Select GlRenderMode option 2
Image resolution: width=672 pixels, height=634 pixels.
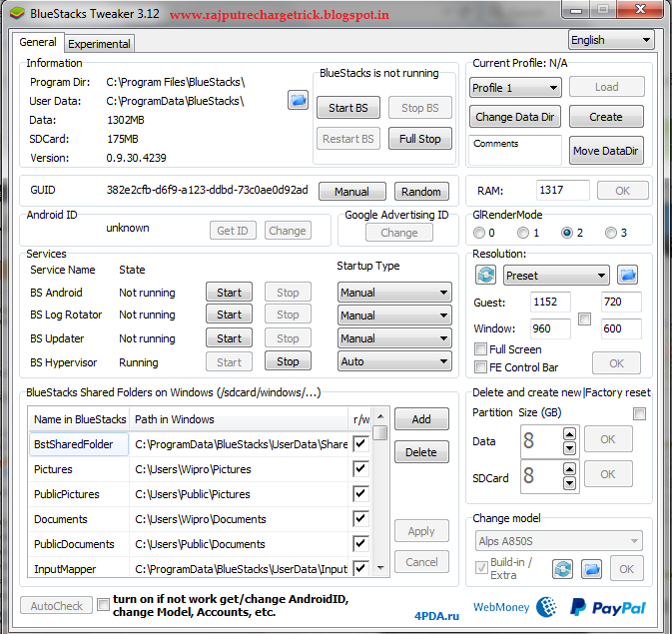click(567, 233)
